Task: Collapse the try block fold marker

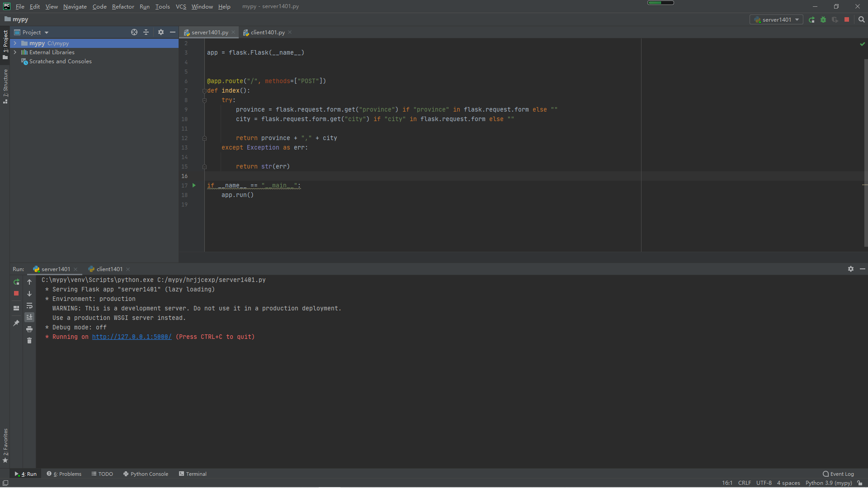Action: 204,100
